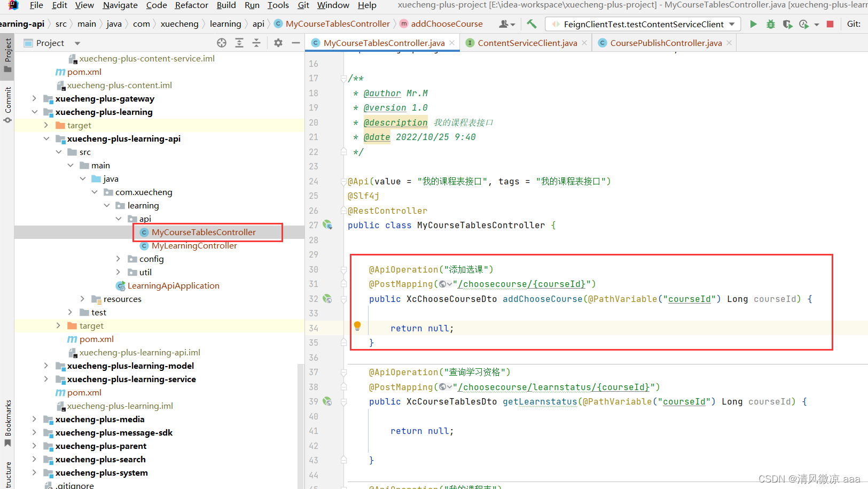Click the xuecheng breadcrumb segment
This screenshot has width=868, height=489.
click(179, 24)
